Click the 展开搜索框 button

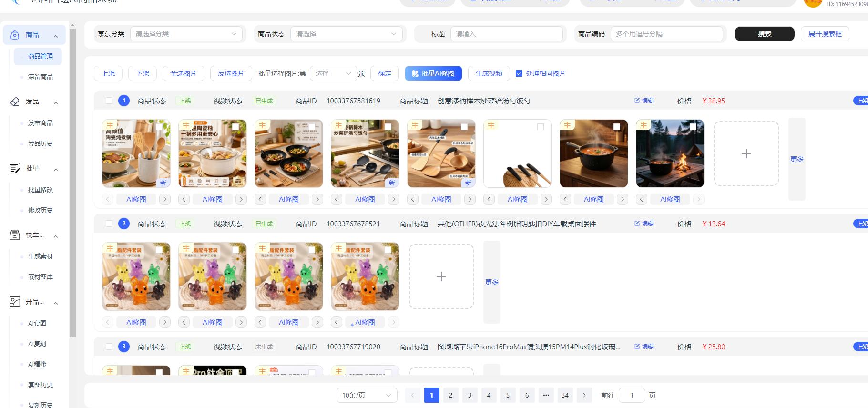(825, 34)
